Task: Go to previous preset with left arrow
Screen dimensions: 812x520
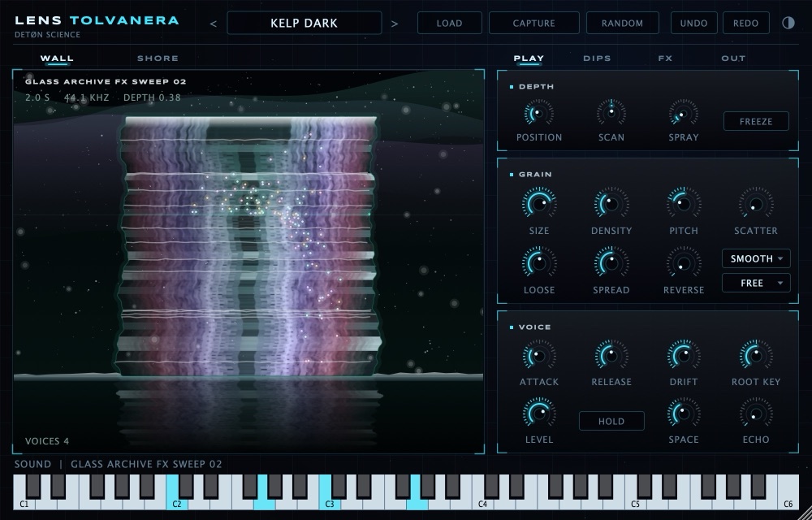Action: (x=213, y=24)
